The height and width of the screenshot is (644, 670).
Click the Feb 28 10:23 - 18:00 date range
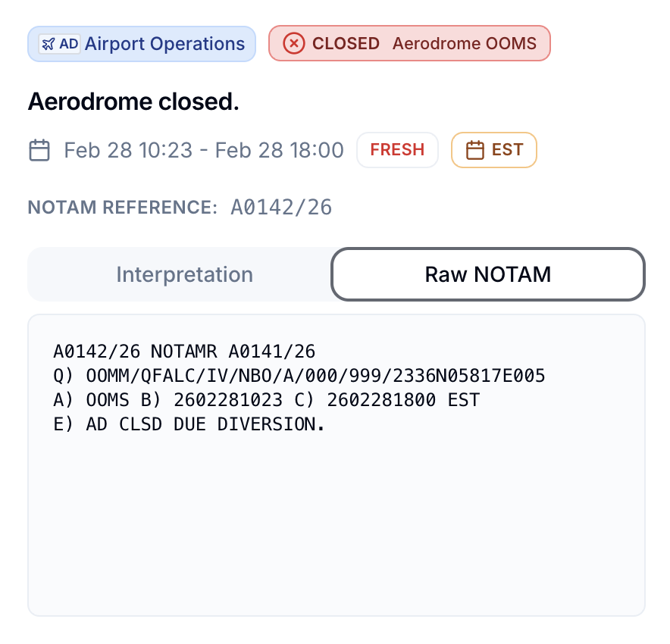pos(204,150)
